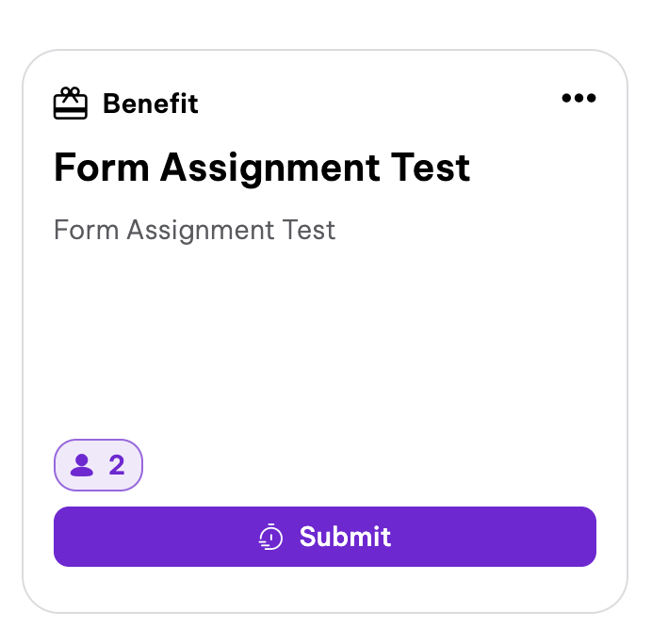Click the person icon in assignee badge
Viewport: 652px width, 644px height.
[82, 465]
